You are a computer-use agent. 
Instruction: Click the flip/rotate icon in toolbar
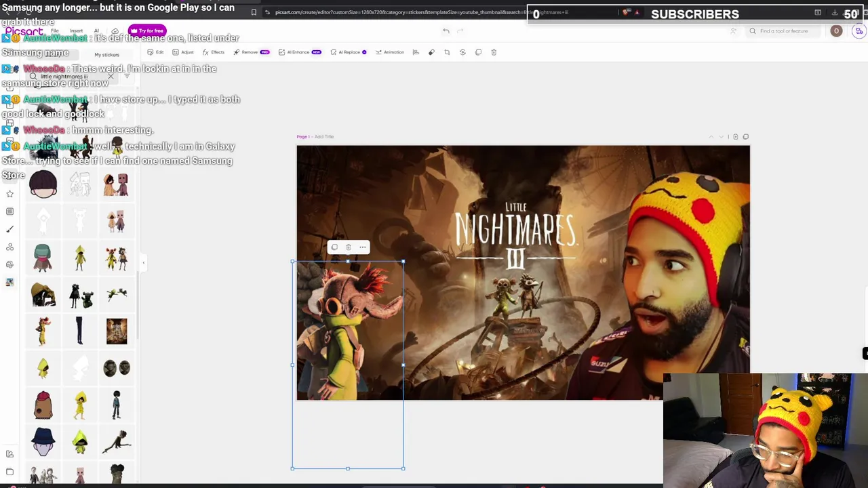462,52
